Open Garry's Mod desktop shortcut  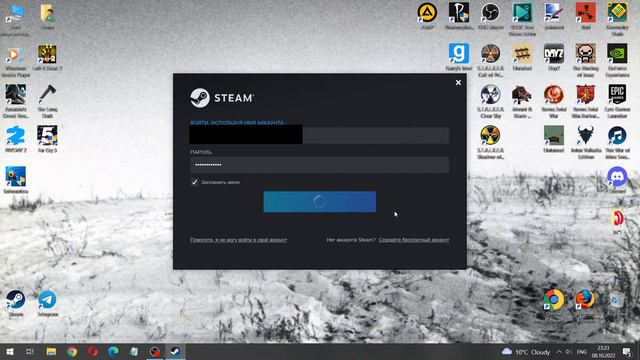pyautogui.click(x=459, y=57)
